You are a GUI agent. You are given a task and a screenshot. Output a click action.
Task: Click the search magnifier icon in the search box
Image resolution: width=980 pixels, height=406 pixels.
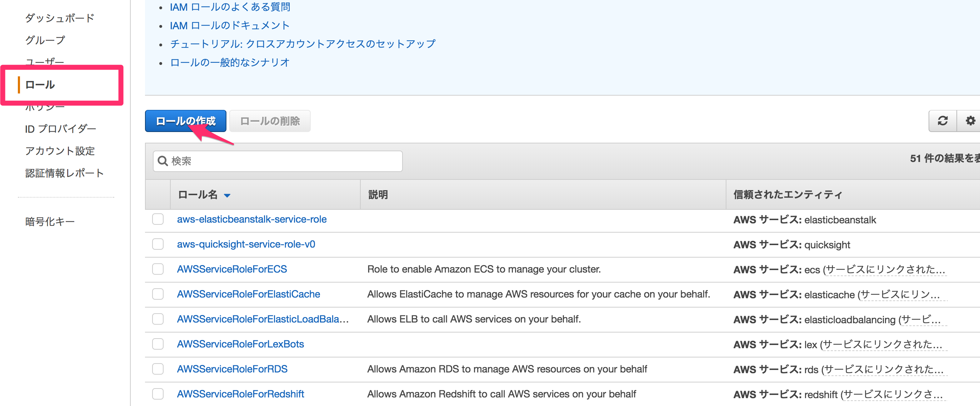pos(163,161)
